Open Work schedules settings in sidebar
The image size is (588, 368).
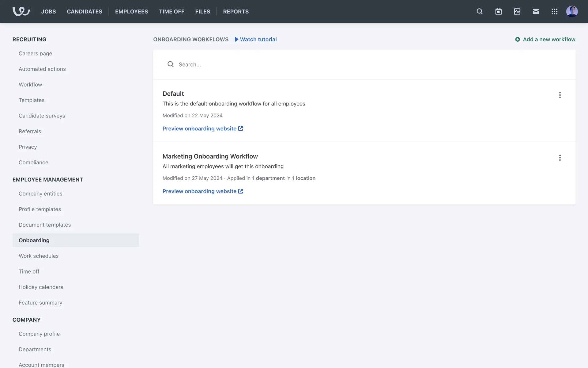(x=39, y=256)
